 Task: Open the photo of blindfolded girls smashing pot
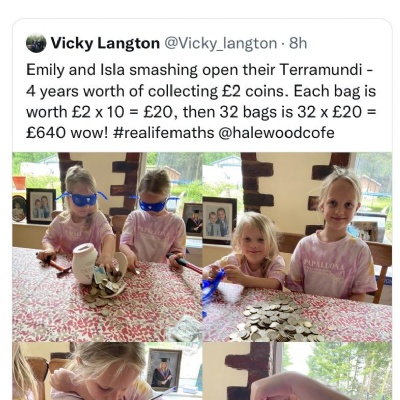(x=107, y=247)
